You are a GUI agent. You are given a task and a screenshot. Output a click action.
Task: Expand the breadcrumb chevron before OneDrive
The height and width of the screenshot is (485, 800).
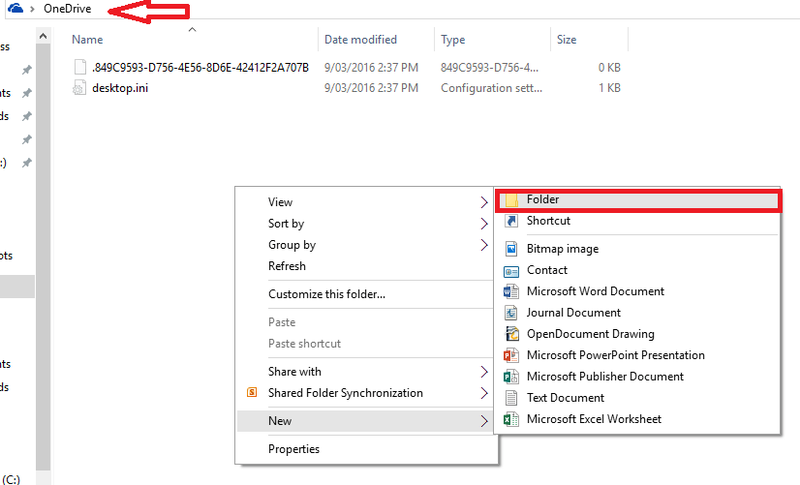[x=32, y=9]
